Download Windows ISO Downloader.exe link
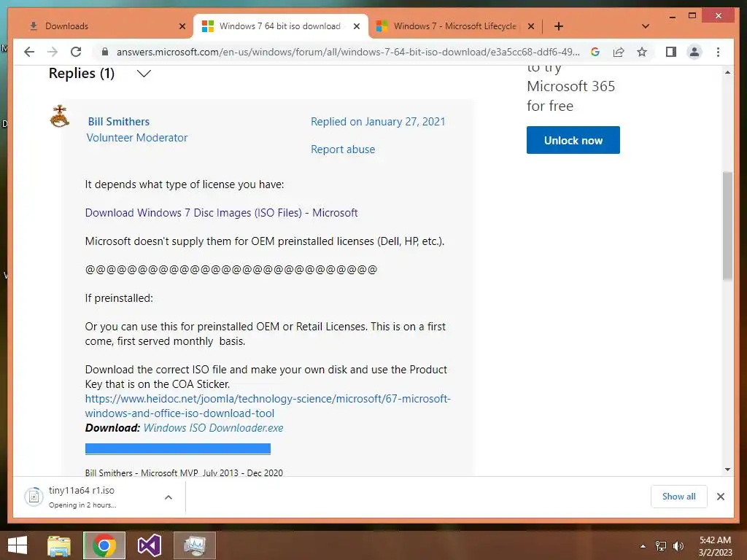Screen dimensions: 747x560 [x=214, y=427]
